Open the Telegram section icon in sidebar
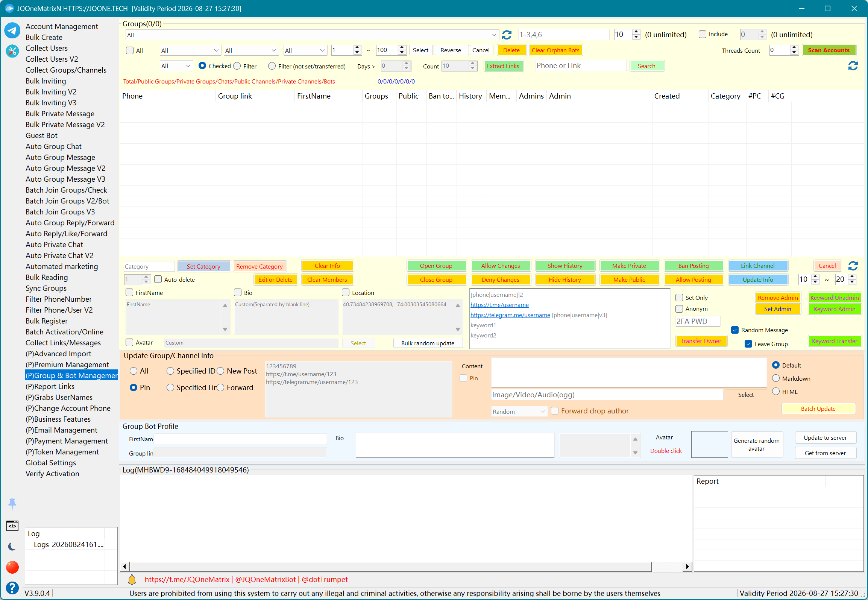 12,30
